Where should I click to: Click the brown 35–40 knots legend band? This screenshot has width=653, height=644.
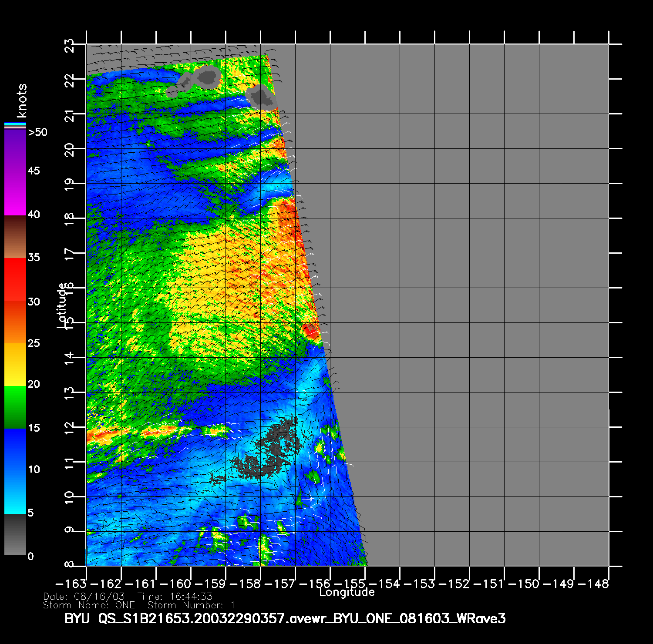(15, 237)
